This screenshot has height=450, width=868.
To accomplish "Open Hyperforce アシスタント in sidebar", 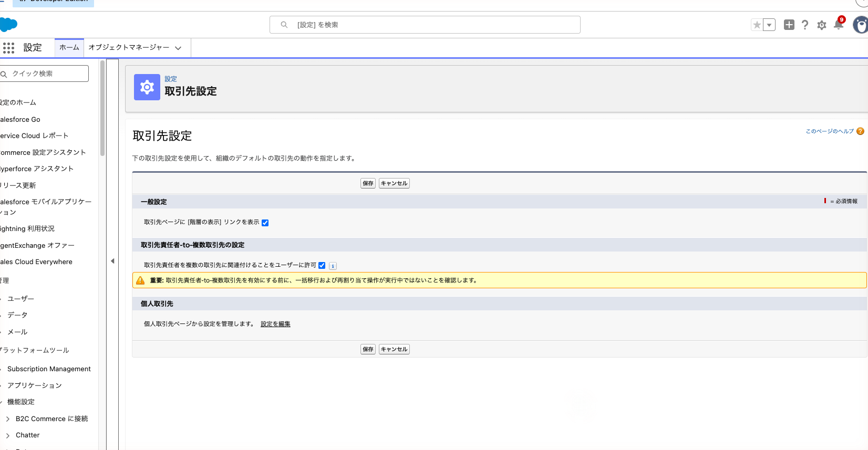I will (x=37, y=169).
